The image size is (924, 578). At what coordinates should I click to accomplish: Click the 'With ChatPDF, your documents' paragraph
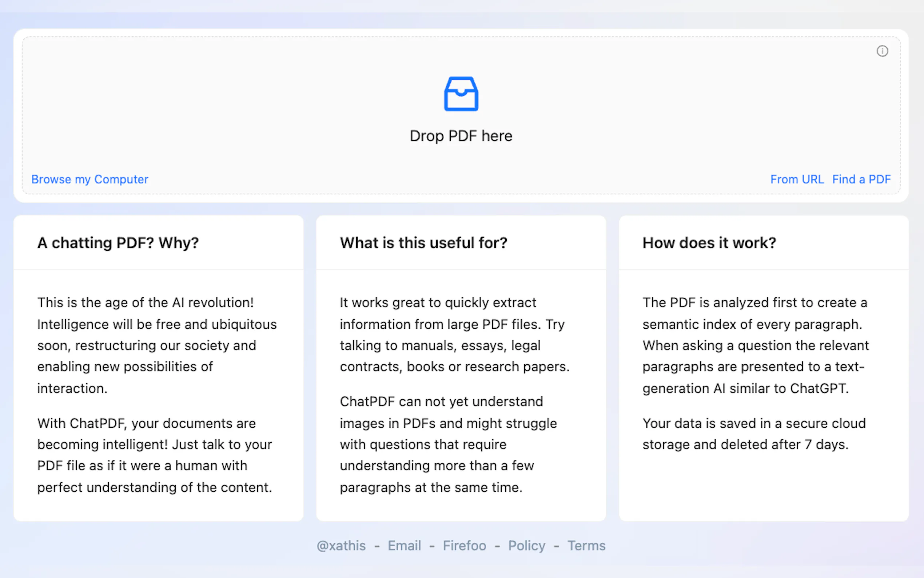pos(155,455)
